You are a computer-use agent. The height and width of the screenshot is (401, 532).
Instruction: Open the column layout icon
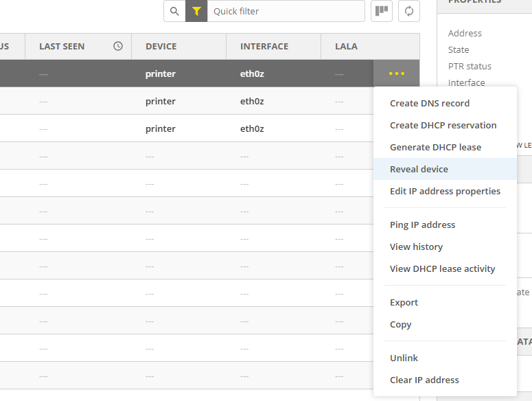tap(382, 11)
